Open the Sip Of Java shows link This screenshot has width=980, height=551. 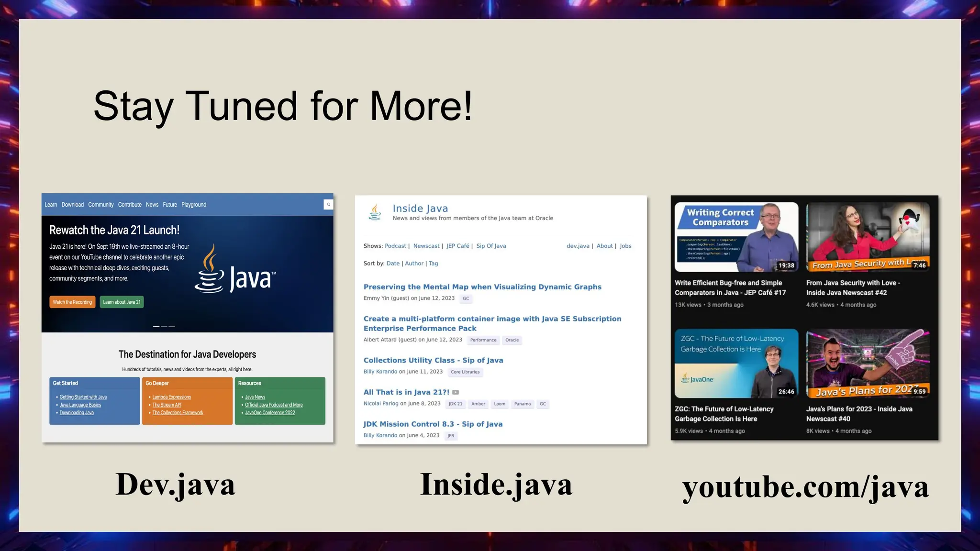pos(491,246)
